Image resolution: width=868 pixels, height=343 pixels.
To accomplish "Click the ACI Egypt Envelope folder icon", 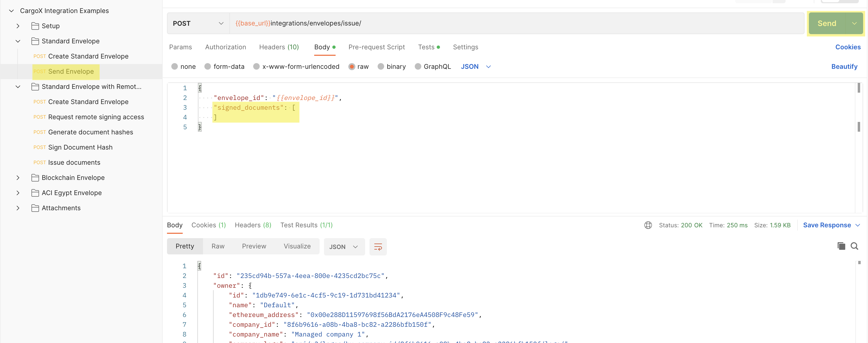I will pos(35,193).
